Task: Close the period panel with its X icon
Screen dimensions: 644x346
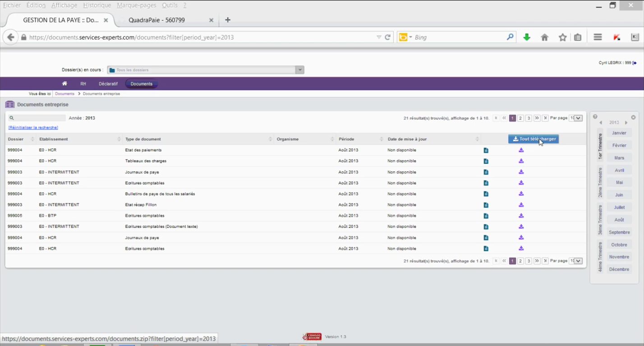Action: tap(633, 117)
